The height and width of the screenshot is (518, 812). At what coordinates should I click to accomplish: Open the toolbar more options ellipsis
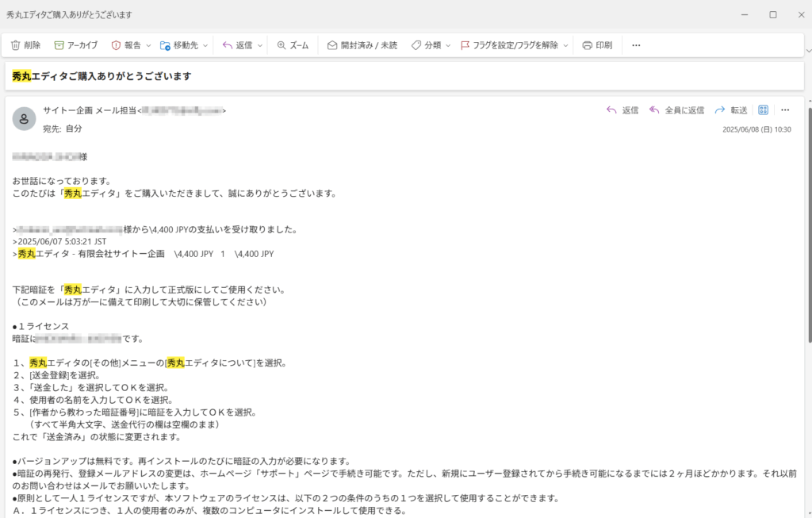tap(636, 45)
